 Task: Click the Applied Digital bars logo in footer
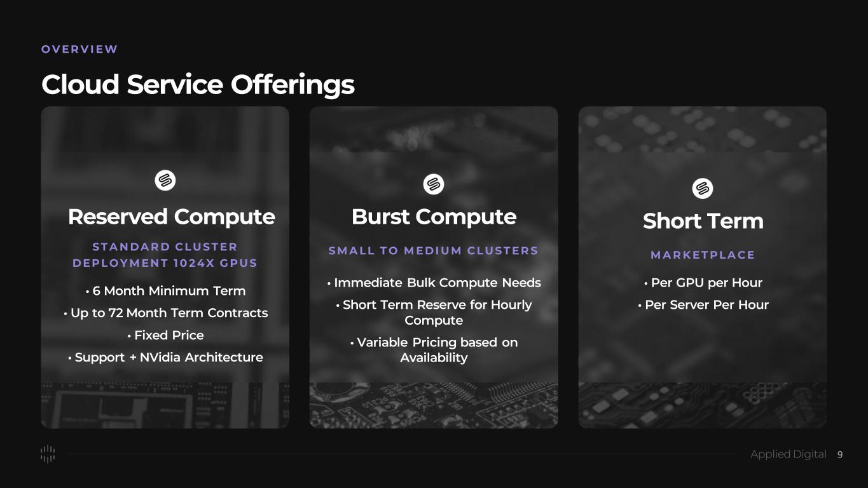click(x=48, y=454)
